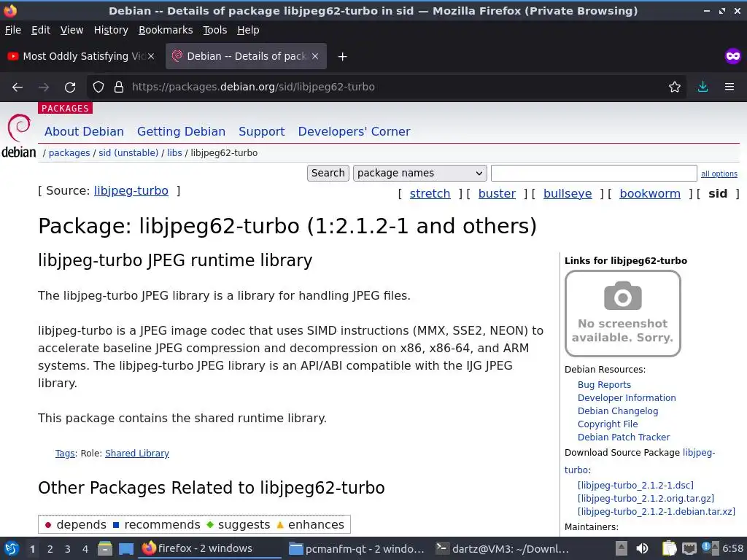This screenshot has height=560, width=747.
Task: Open the tracking protection shield icon
Action: [98, 87]
